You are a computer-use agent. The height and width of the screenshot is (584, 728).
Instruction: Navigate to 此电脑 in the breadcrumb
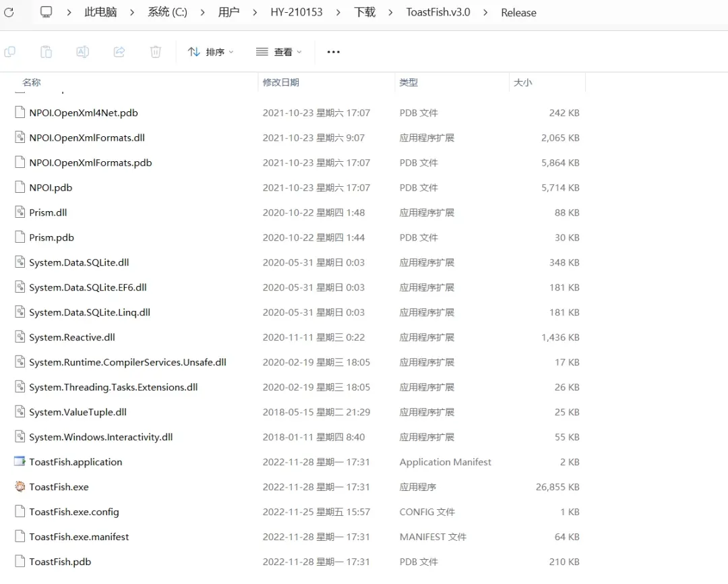click(100, 12)
